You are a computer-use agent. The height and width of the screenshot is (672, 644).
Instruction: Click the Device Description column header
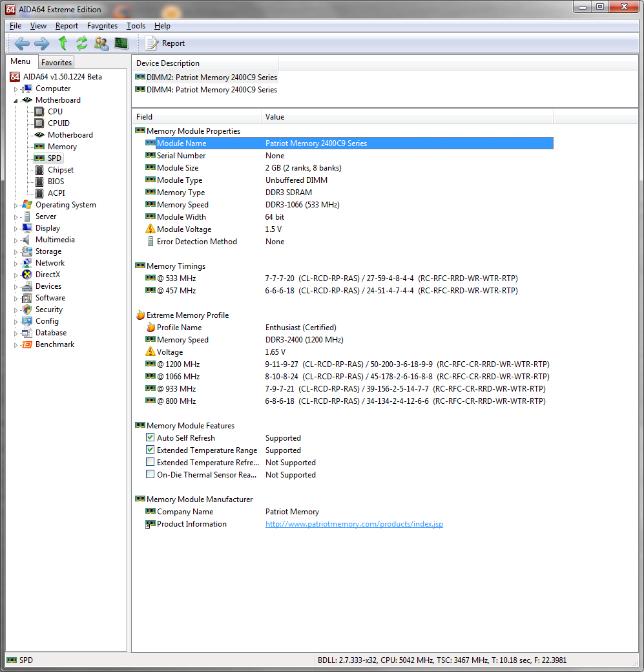click(x=205, y=63)
